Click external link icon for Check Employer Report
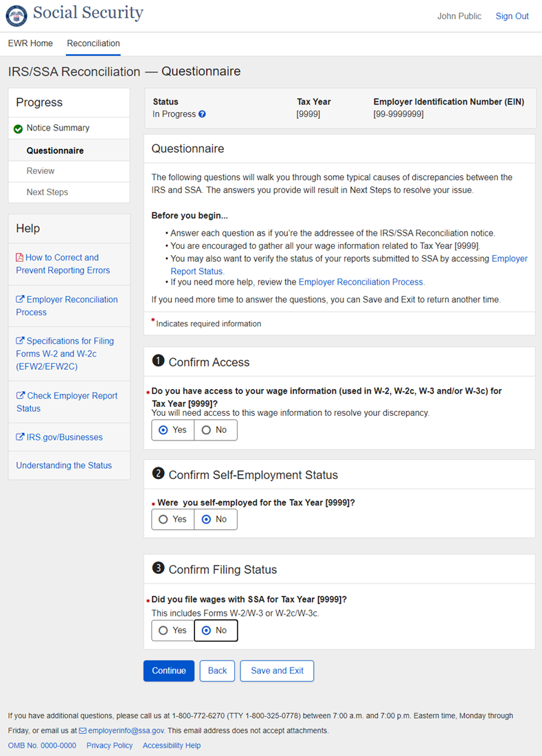 pos(21,396)
